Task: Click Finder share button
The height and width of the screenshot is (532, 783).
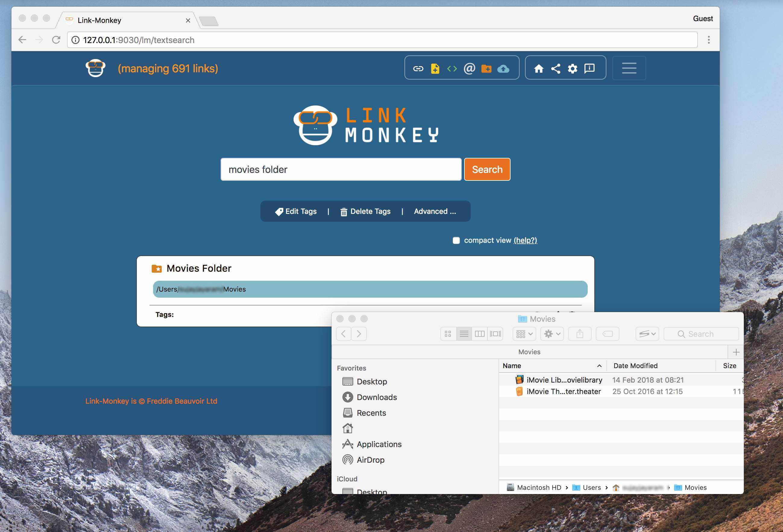Action: pos(580,334)
